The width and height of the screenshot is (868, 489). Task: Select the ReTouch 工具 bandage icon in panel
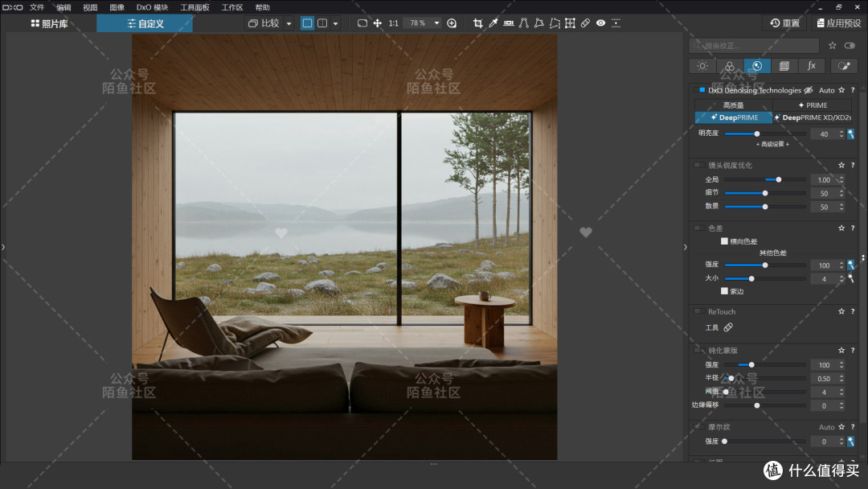click(x=728, y=327)
